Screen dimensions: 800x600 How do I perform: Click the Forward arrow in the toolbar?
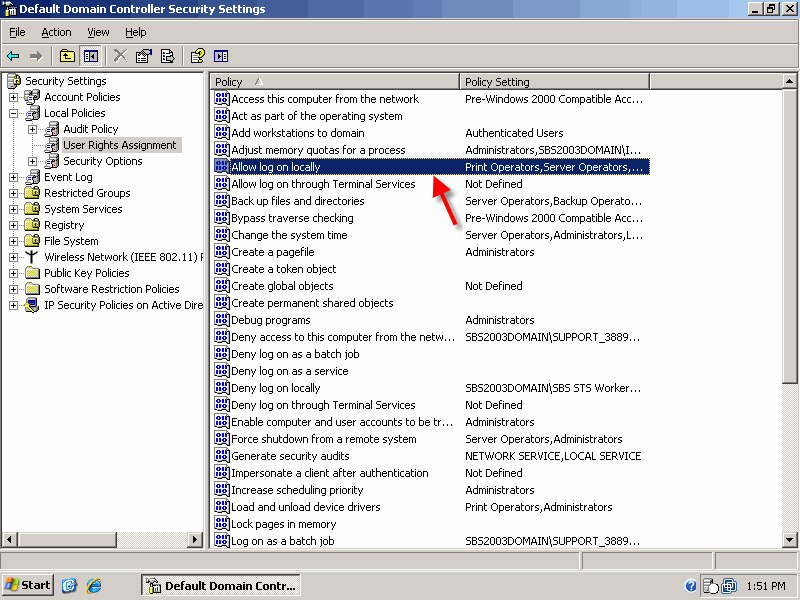36,56
